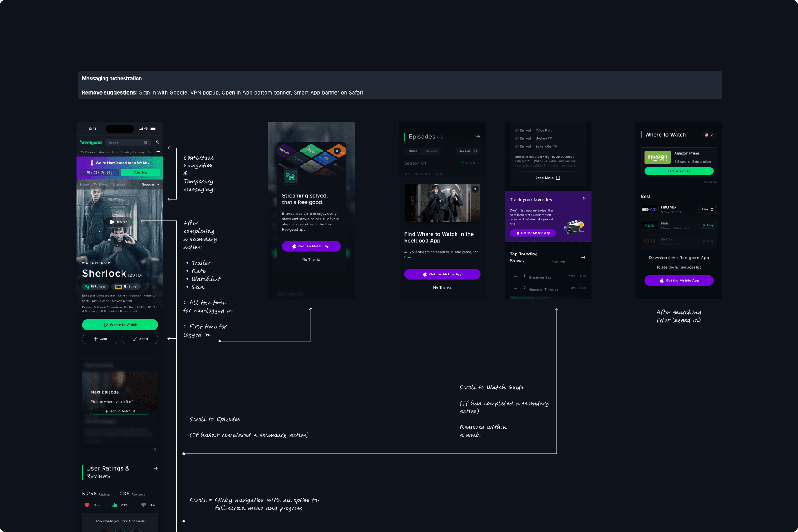
Task: Open User Ratings & Reviews arrow
Action: pos(156,468)
